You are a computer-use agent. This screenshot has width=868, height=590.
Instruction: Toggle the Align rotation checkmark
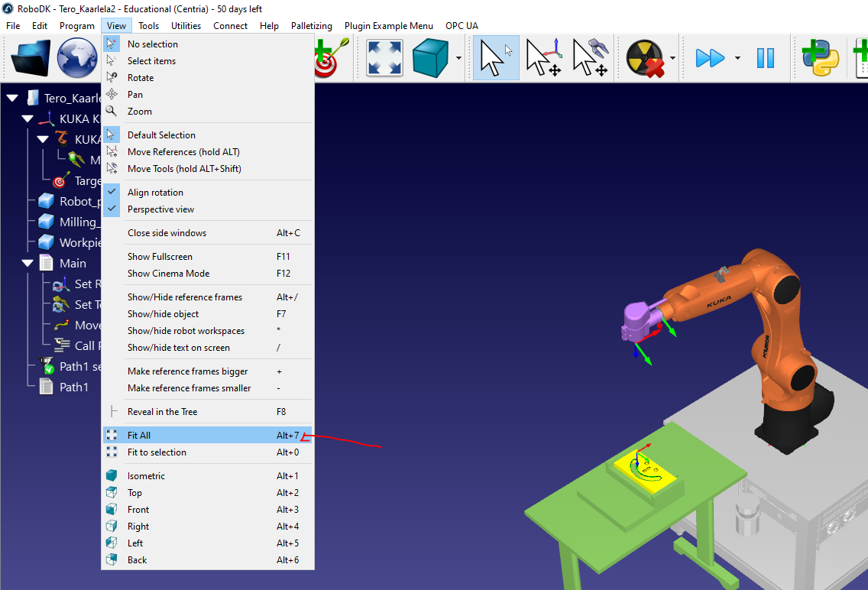[x=155, y=193]
